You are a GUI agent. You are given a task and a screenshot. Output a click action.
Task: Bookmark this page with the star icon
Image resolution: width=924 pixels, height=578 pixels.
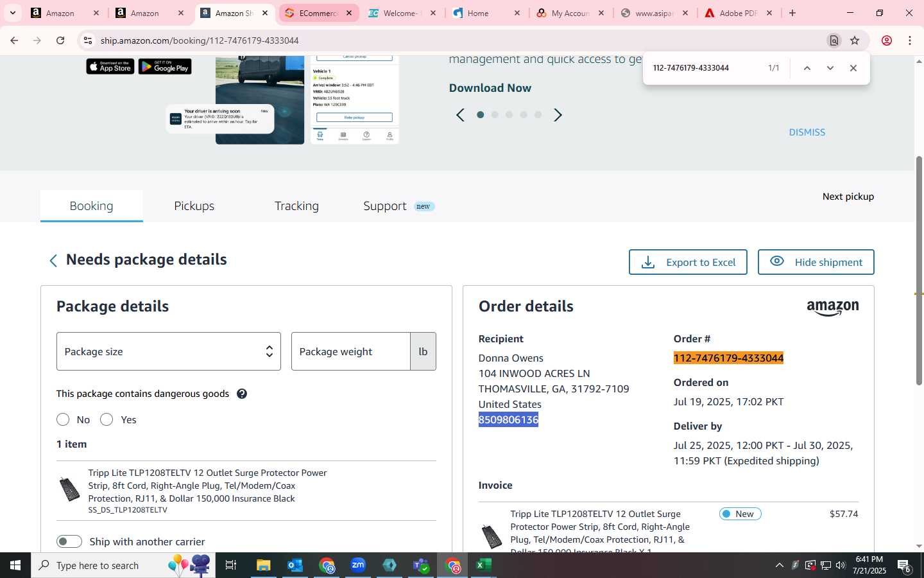(855, 40)
